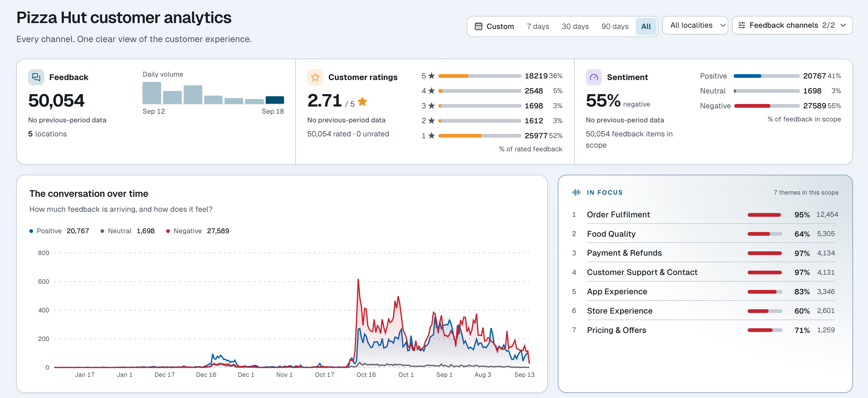Click the Feedback chat bubbles icon
The width and height of the screenshot is (868, 398).
pos(36,77)
